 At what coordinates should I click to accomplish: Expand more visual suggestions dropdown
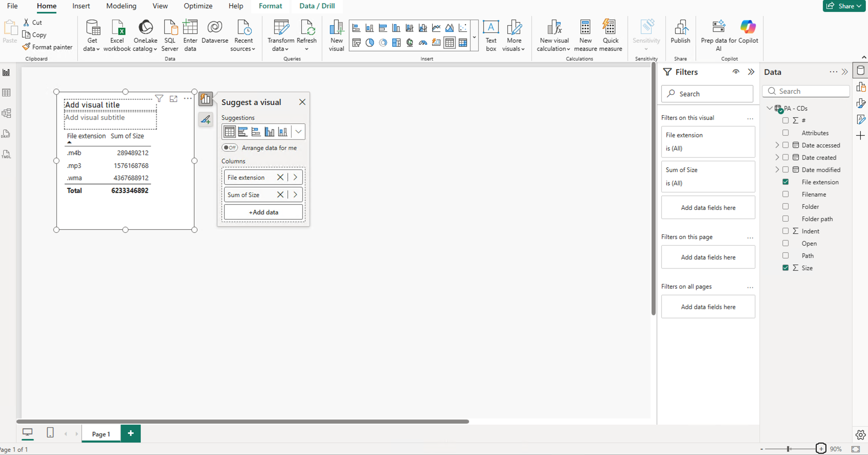pyautogui.click(x=299, y=132)
